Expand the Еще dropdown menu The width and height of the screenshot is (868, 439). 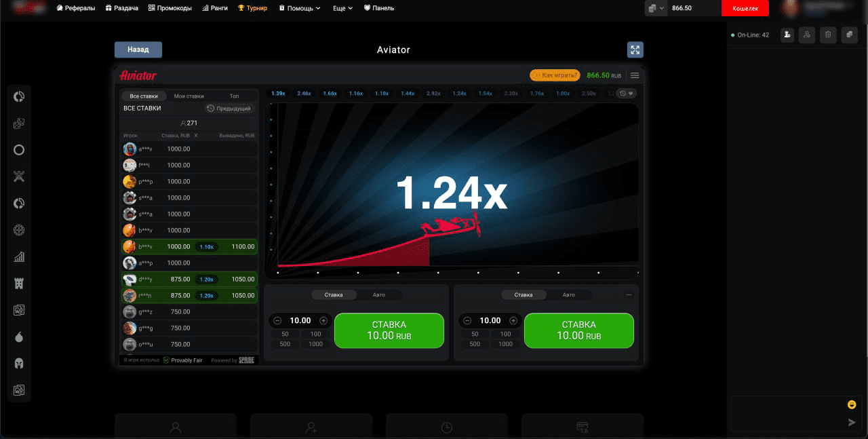pos(343,8)
